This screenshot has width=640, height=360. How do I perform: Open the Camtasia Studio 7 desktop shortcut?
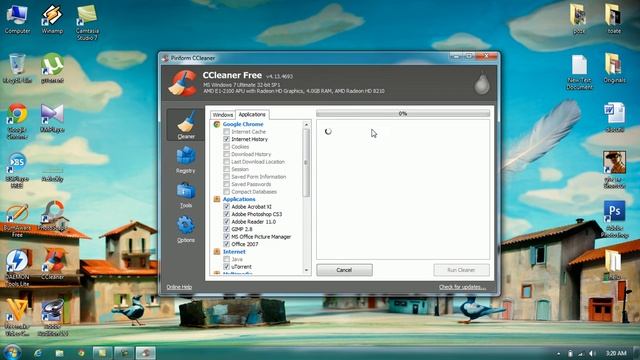pyautogui.click(x=87, y=22)
